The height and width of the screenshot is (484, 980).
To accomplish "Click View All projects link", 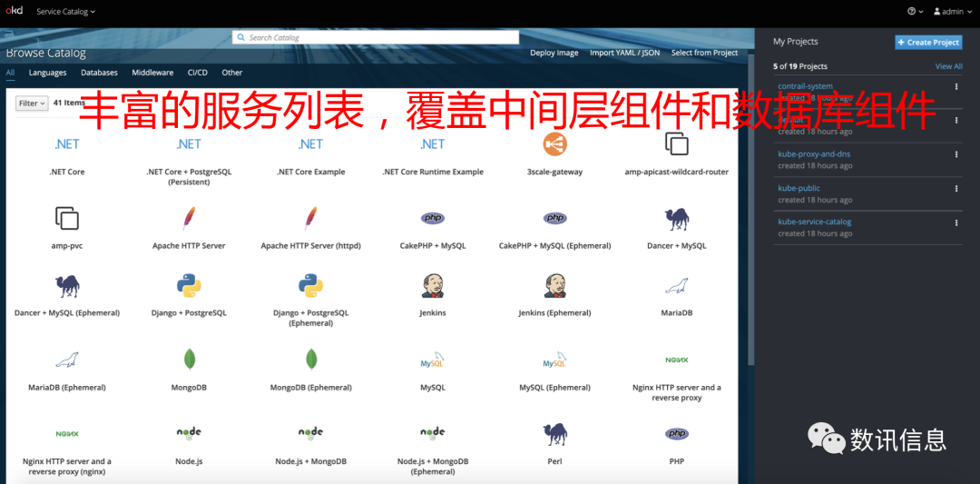I will (949, 66).
